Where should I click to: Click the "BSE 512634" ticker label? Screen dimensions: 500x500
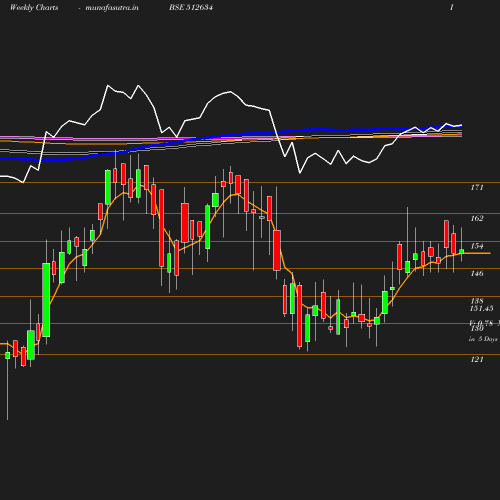[191, 7]
